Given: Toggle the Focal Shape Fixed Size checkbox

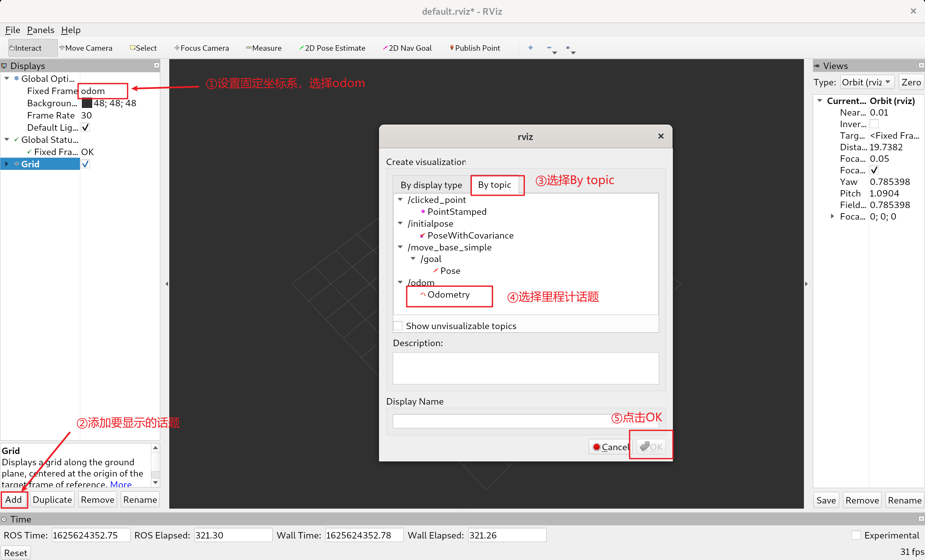Looking at the screenshot, I should click(874, 170).
